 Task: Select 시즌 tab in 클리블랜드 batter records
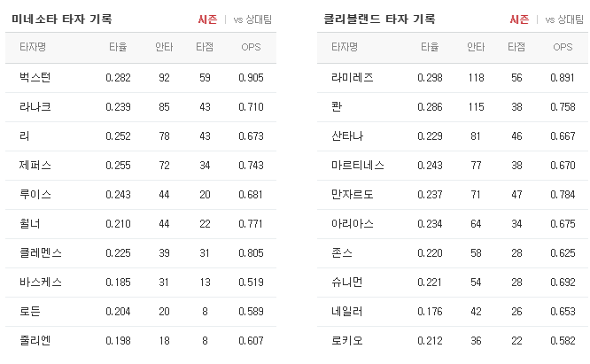click(519, 19)
